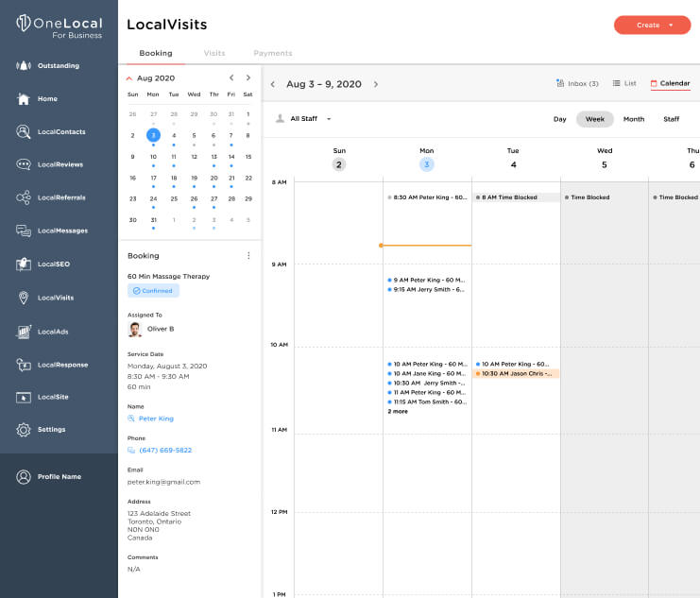Open LocalContacts sidebar icon
Screen dimensions: 700x598
click(x=24, y=131)
